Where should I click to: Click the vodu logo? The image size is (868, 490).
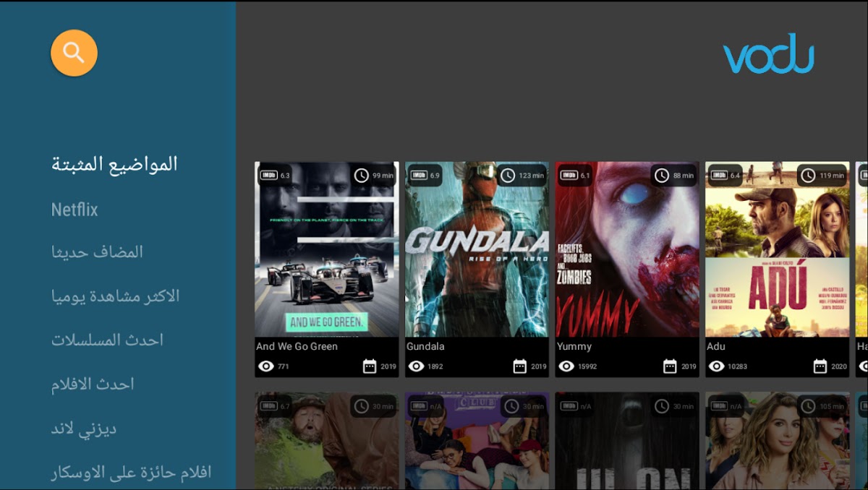(768, 53)
